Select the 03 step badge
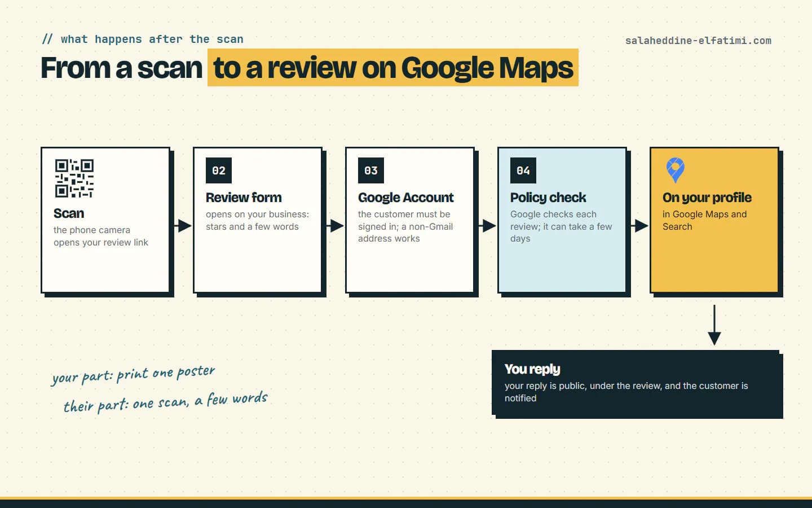The image size is (812, 508). (x=371, y=170)
